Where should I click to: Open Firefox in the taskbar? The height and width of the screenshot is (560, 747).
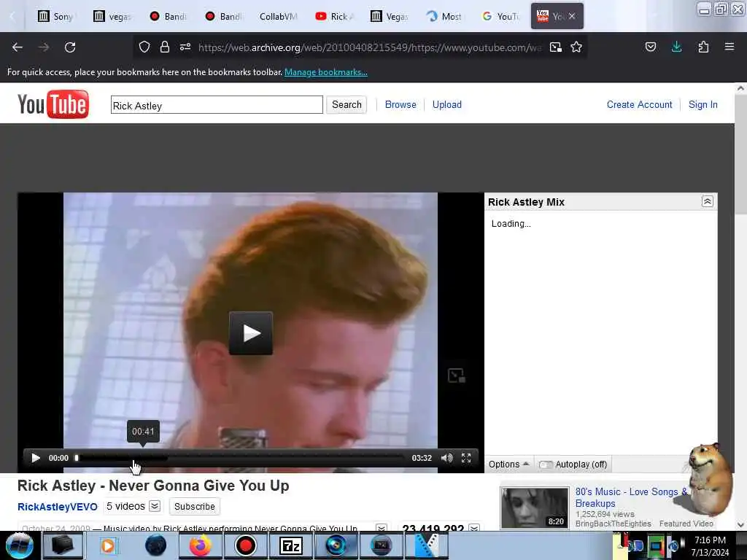tap(201, 545)
